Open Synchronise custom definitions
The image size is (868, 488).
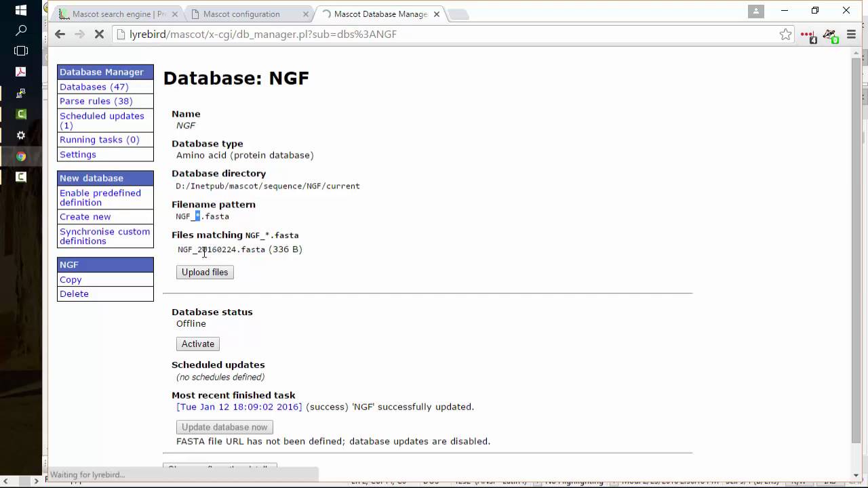click(104, 236)
